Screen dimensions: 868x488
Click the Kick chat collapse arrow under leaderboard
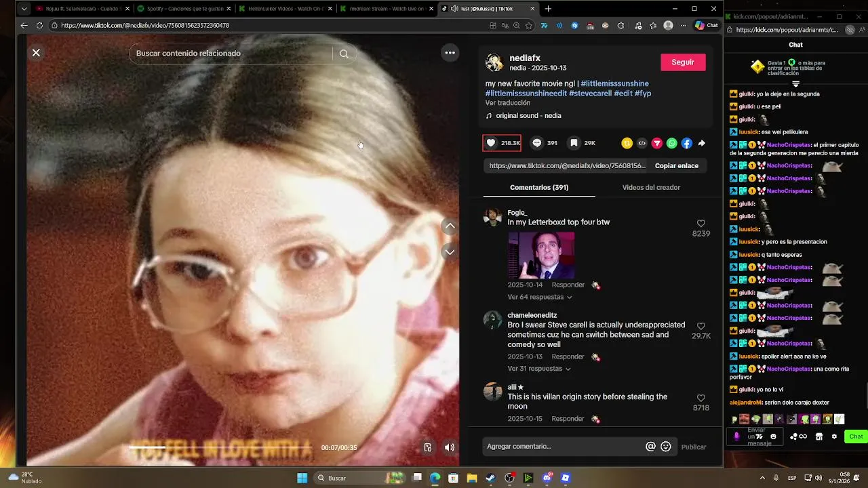[x=795, y=84]
